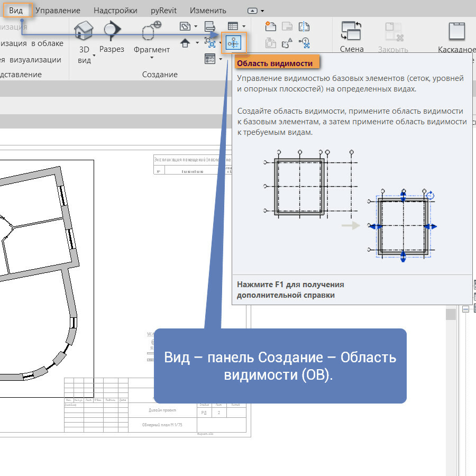Image resolution: width=476 pixels, height=476 pixels.
Task: Click the legends icon
Action: tap(210, 58)
